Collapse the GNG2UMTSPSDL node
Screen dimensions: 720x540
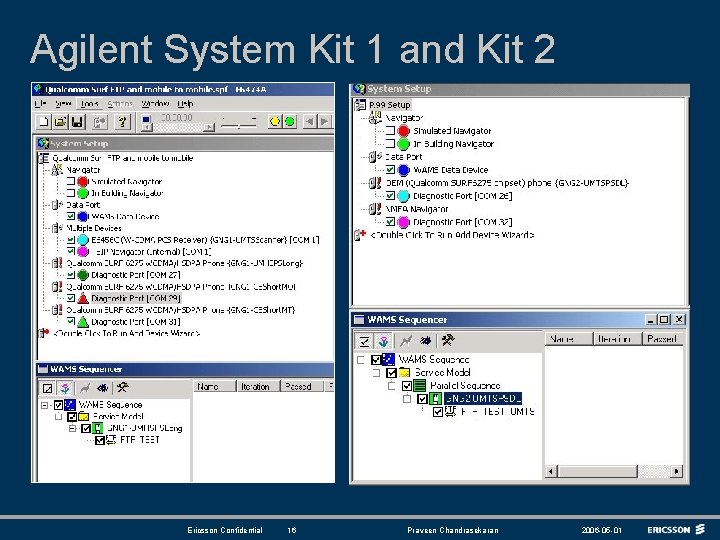[x=407, y=399]
